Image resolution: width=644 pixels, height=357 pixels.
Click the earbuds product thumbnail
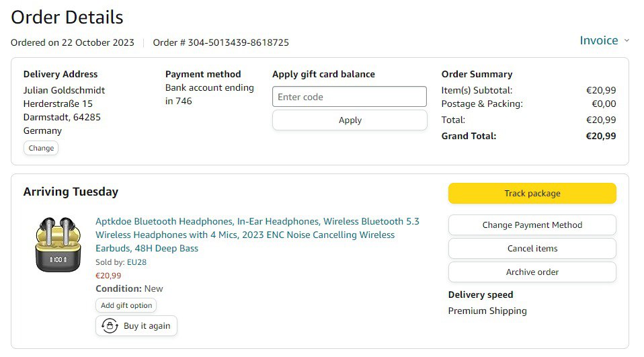click(x=57, y=245)
